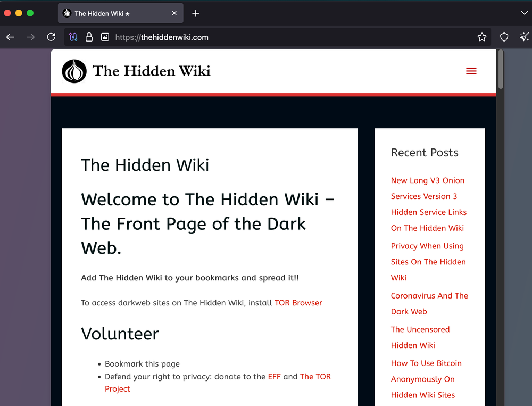Open the Coronavirus And The Dark Web post

[429, 303]
